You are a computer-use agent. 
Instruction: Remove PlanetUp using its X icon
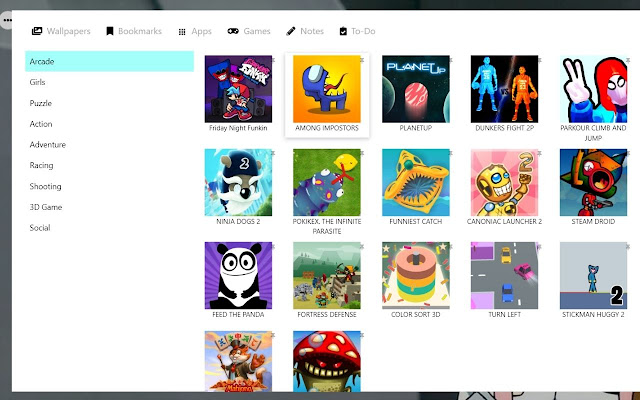[451, 60]
